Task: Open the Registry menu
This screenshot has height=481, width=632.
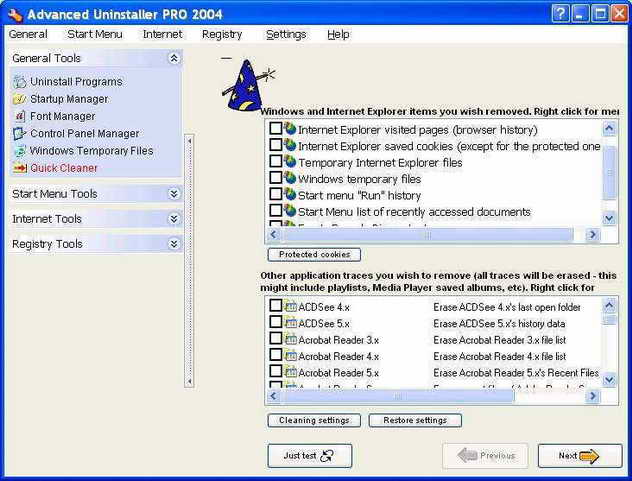Action: [x=221, y=34]
